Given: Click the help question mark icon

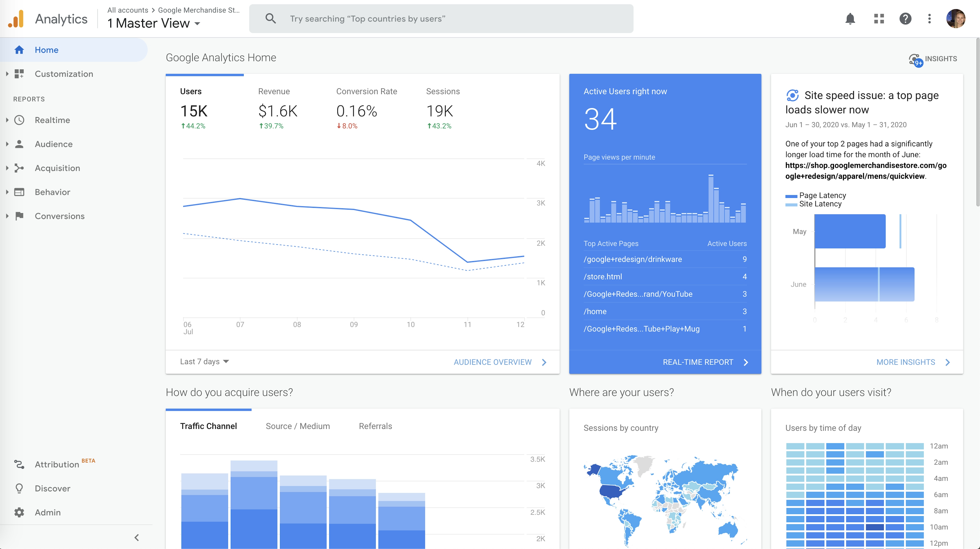Looking at the screenshot, I should pyautogui.click(x=905, y=19).
